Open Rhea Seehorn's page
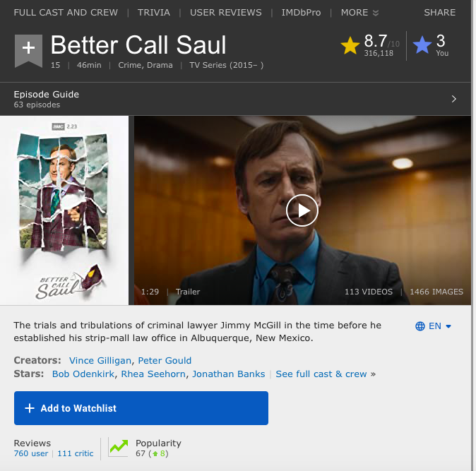The height and width of the screenshot is (471, 476). tap(153, 374)
